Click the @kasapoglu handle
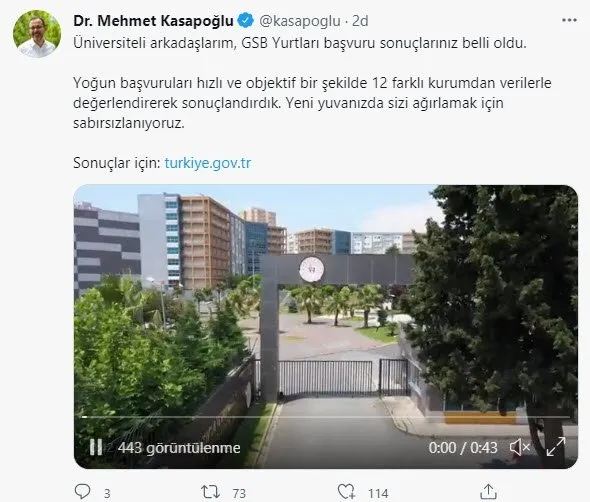The width and height of the screenshot is (590, 502). point(300,21)
